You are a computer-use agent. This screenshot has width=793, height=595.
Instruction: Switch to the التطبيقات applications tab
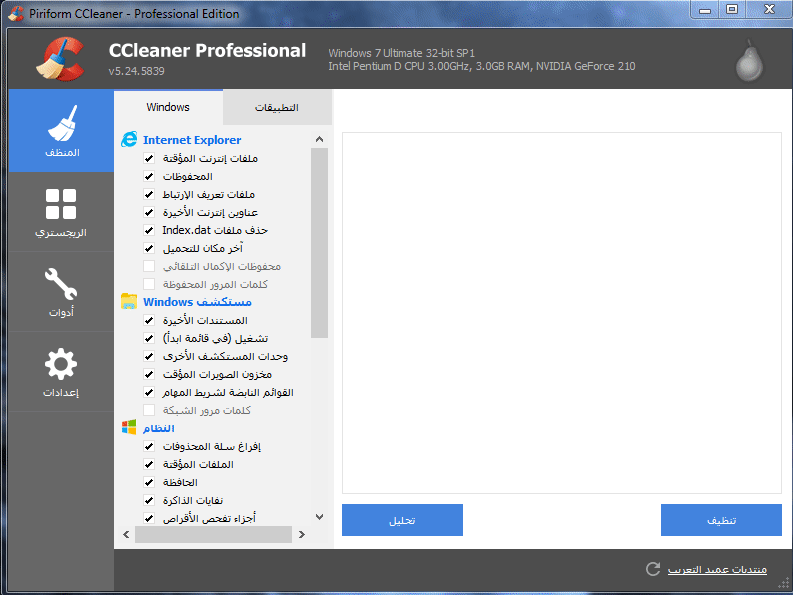(x=277, y=107)
